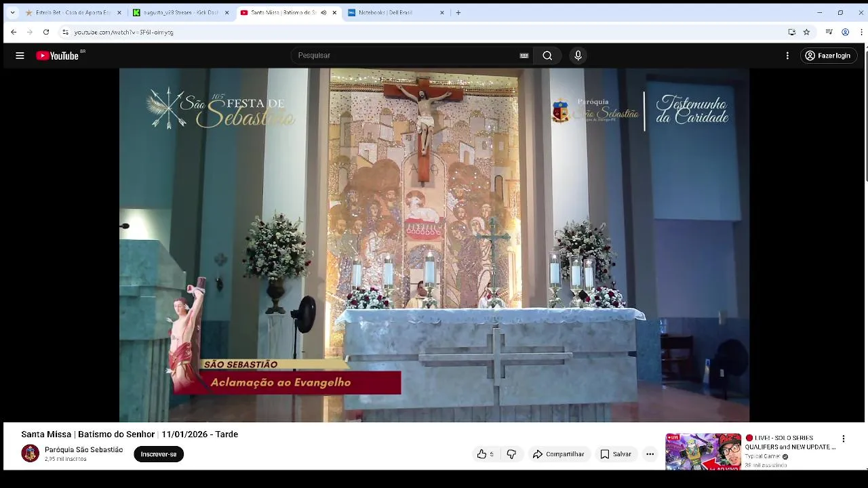Reload the page with the refresh icon
The height and width of the screenshot is (488, 868).
46,32
